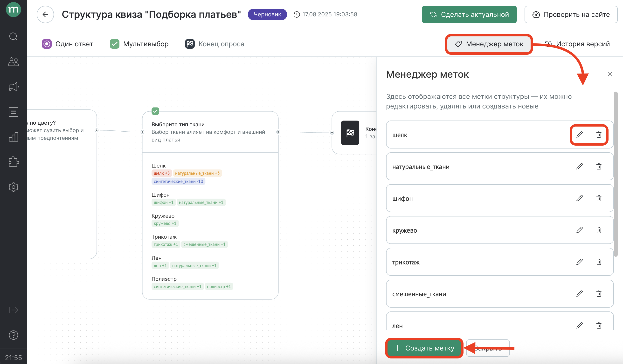Open История версий
Viewport: 623px width, 364px height.
[577, 44]
